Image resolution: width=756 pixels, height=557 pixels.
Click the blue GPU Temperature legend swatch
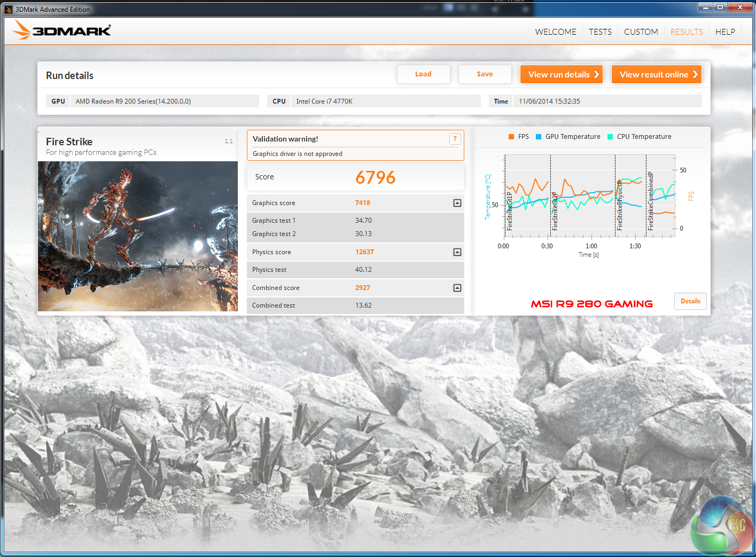(x=539, y=137)
